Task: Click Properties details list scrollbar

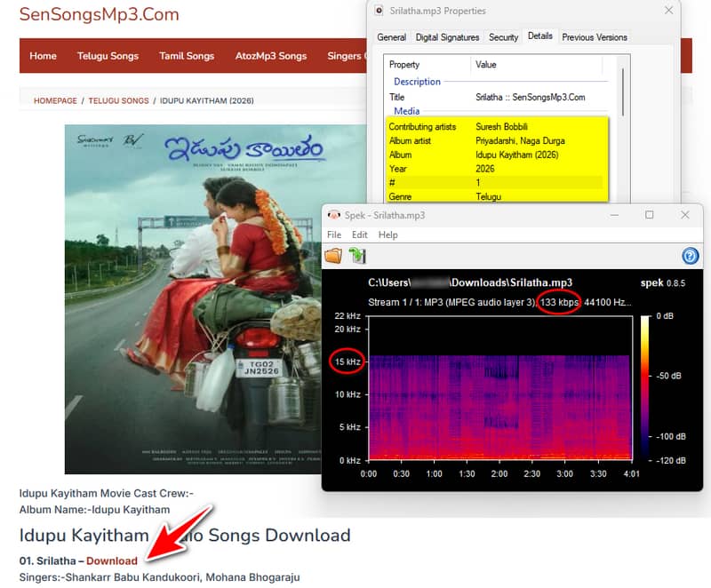Action: [x=623, y=92]
